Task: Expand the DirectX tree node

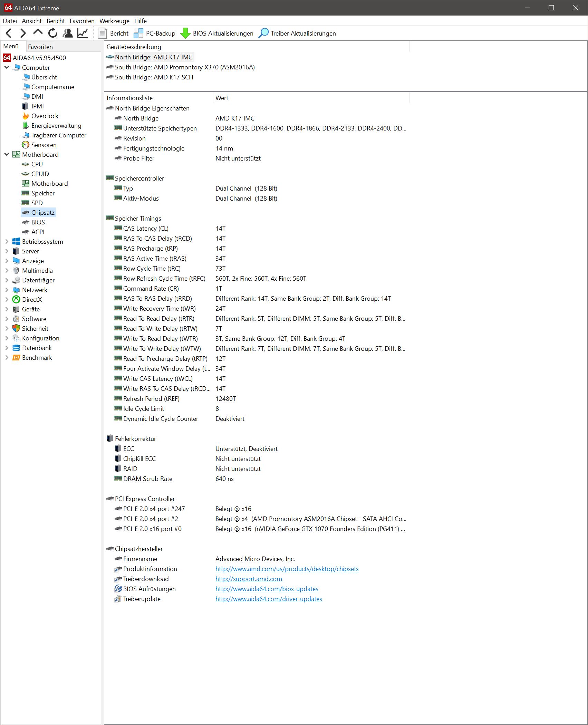Action: pos(7,299)
